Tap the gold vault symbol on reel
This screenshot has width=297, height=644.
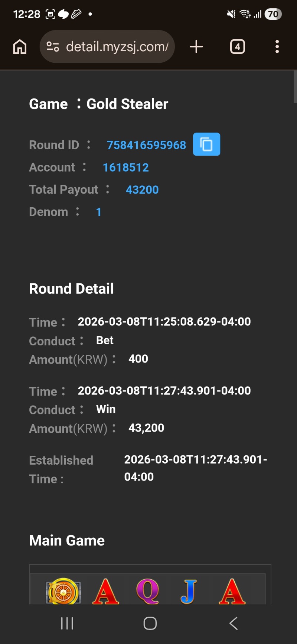[x=63, y=591]
